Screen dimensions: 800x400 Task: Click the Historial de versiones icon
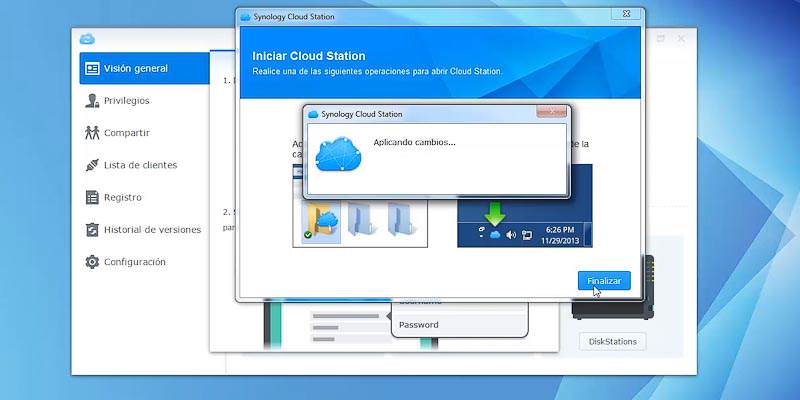[92, 230]
